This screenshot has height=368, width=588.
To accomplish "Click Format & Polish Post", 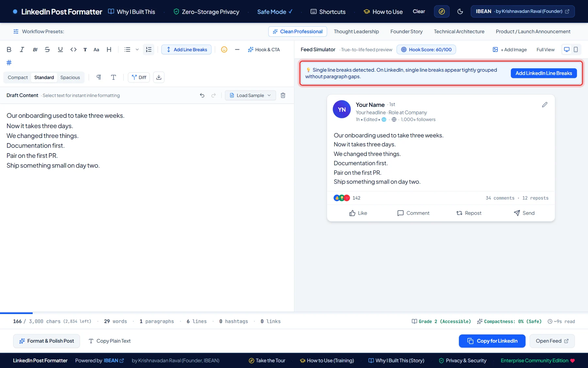I will click(46, 341).
